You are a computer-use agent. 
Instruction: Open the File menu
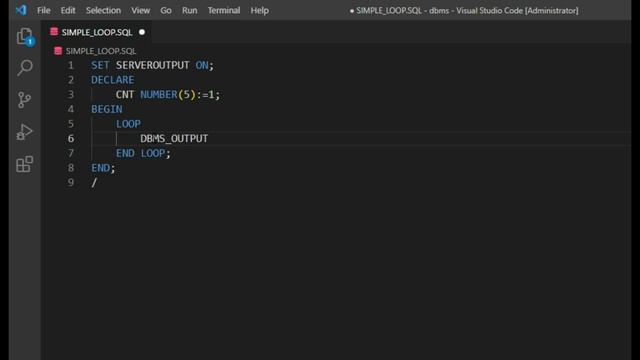point(44,10)
